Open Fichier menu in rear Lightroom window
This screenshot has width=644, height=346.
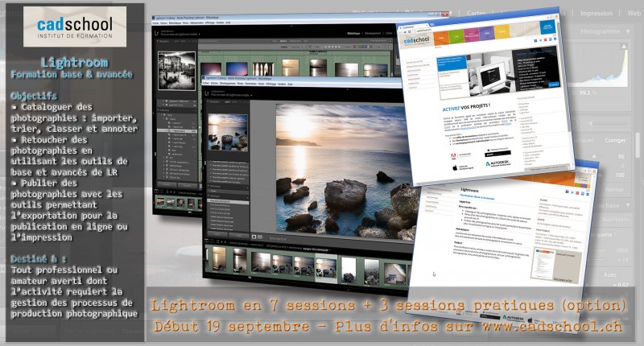pos(155,23)
